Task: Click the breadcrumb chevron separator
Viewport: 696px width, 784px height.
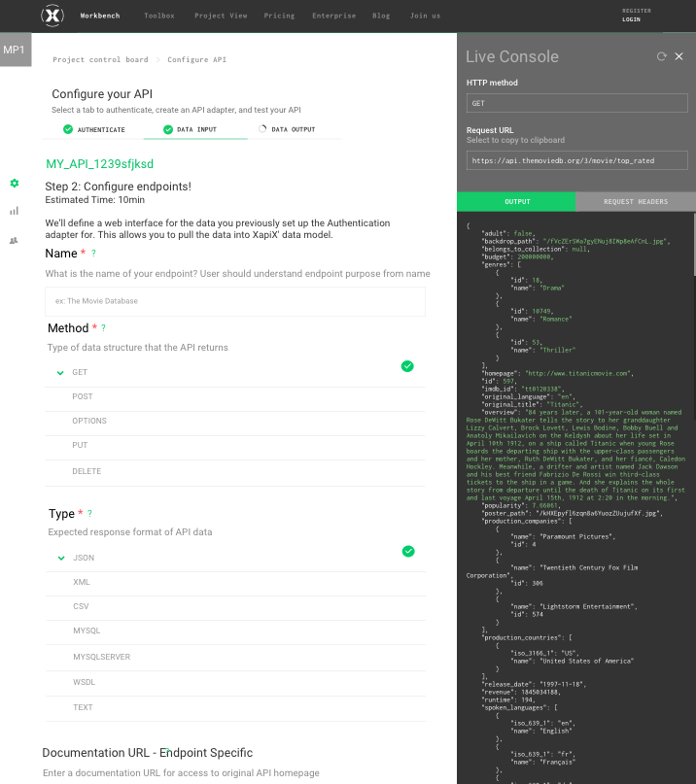Action: (158, 60)
